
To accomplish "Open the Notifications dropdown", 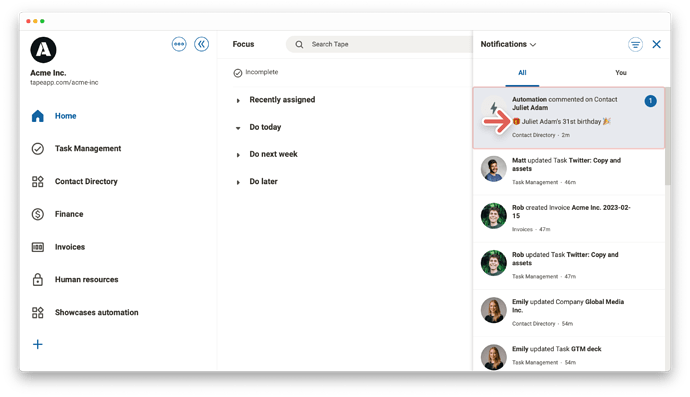I will coord(508,44).
